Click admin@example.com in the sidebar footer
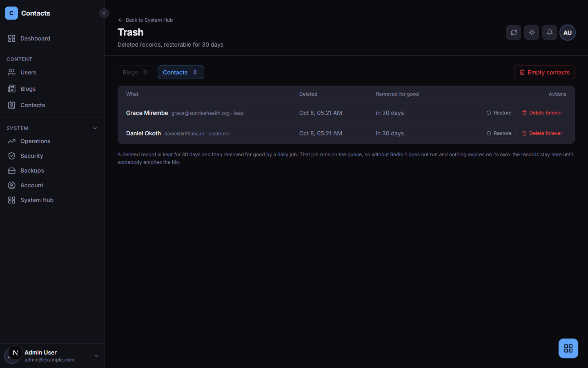The width and height of the screenshot is (588, 368). (49, 360)
